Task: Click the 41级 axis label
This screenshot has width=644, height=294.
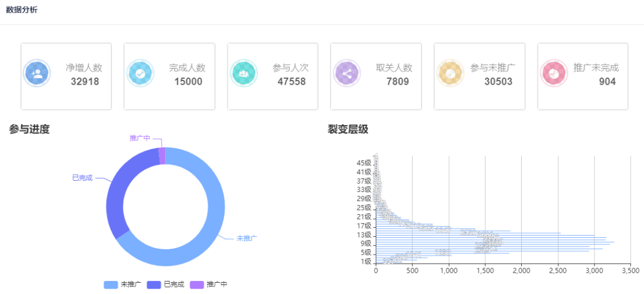Action: pos(364,172)
